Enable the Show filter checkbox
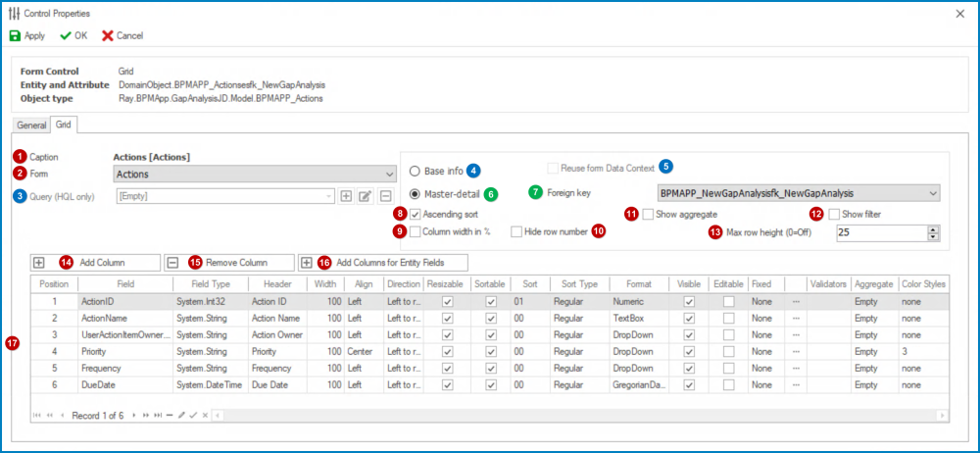Screen dimensions: 980x453 [835, 214]
